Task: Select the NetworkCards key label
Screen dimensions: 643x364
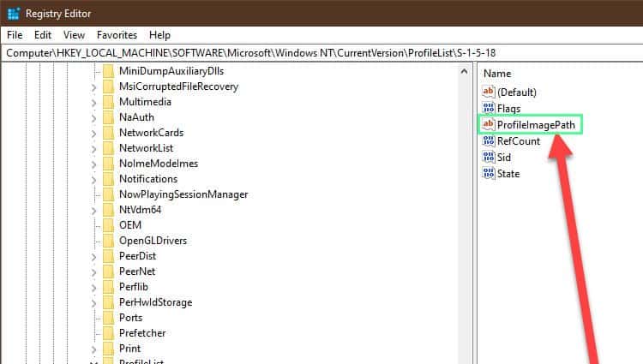Action: pyautogui.click(x=151, y=133)
